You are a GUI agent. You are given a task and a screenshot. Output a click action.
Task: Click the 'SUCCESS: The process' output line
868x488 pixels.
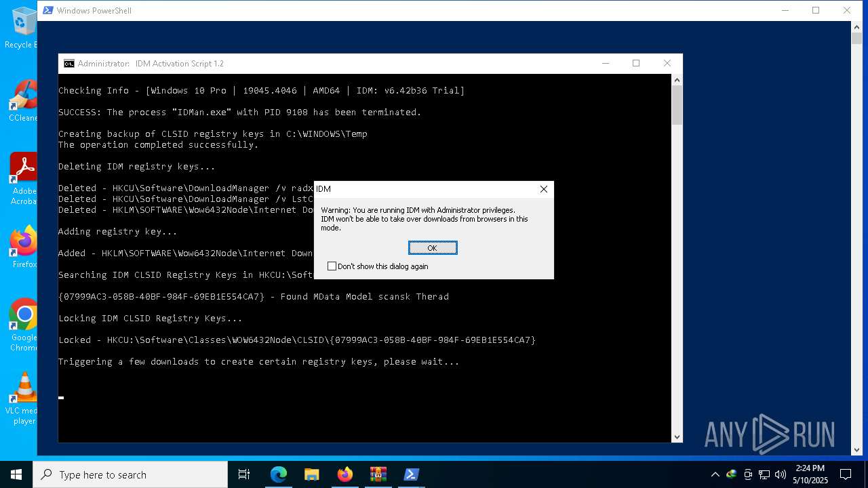(240, 112)
